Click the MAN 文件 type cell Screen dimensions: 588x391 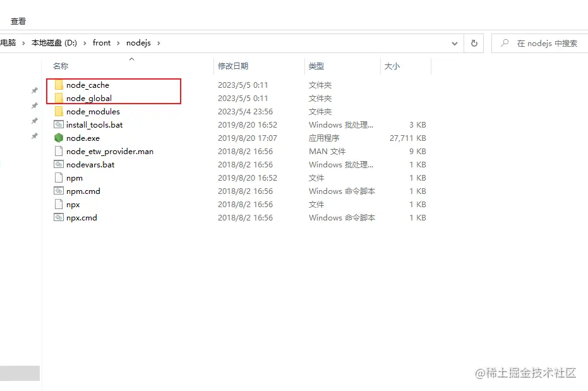[x=327, y=152]
